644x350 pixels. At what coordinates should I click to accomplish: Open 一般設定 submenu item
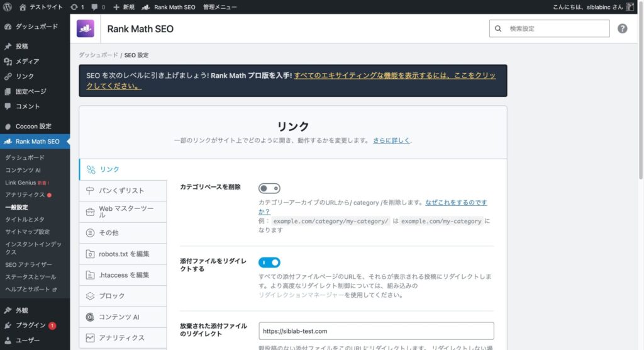click(x=16, y=207)
